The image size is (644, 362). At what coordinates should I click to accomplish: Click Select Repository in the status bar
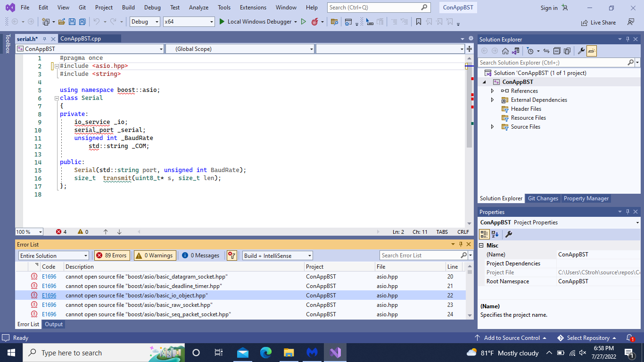[x=587, y=338]
